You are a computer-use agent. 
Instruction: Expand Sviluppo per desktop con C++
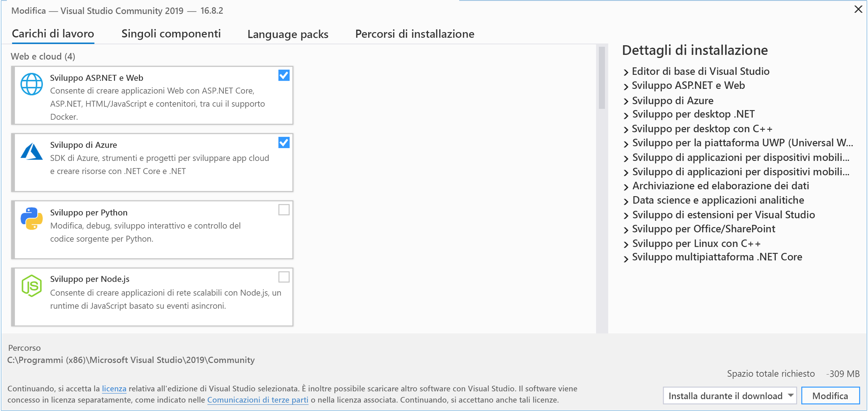(x=626, y=129)
